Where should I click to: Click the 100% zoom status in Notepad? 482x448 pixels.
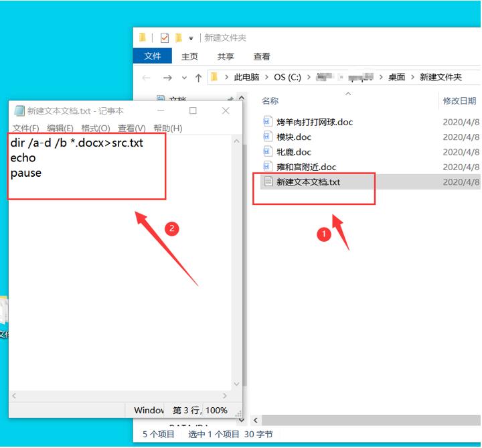[216, 410]
